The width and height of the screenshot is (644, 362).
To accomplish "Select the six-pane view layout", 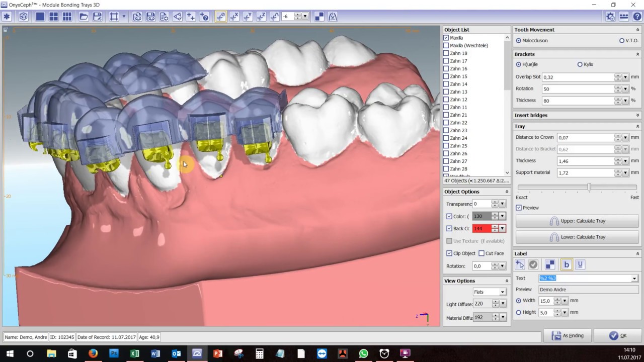I will (67, 17).
